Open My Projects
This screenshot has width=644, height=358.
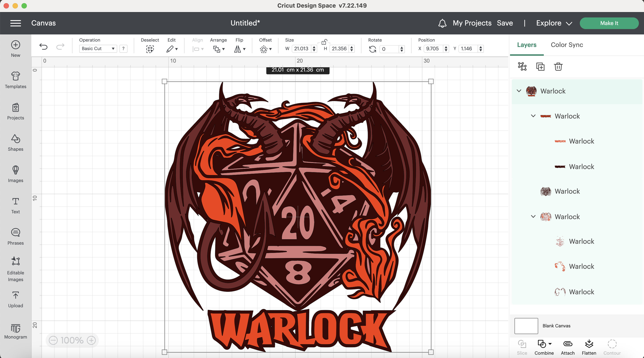[472, 23]
